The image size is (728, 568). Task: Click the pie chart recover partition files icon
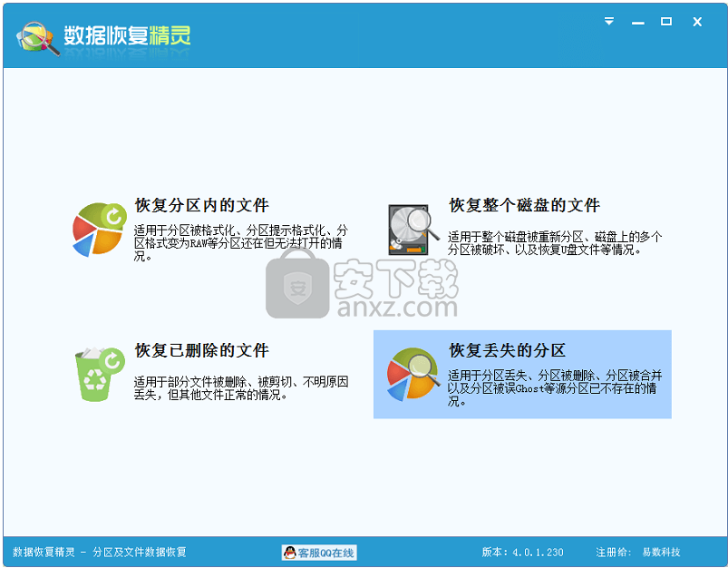[100, 230]
